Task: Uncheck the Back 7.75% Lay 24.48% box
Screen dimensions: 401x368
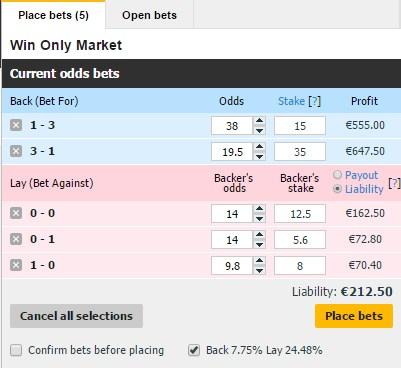Action: 194,350
